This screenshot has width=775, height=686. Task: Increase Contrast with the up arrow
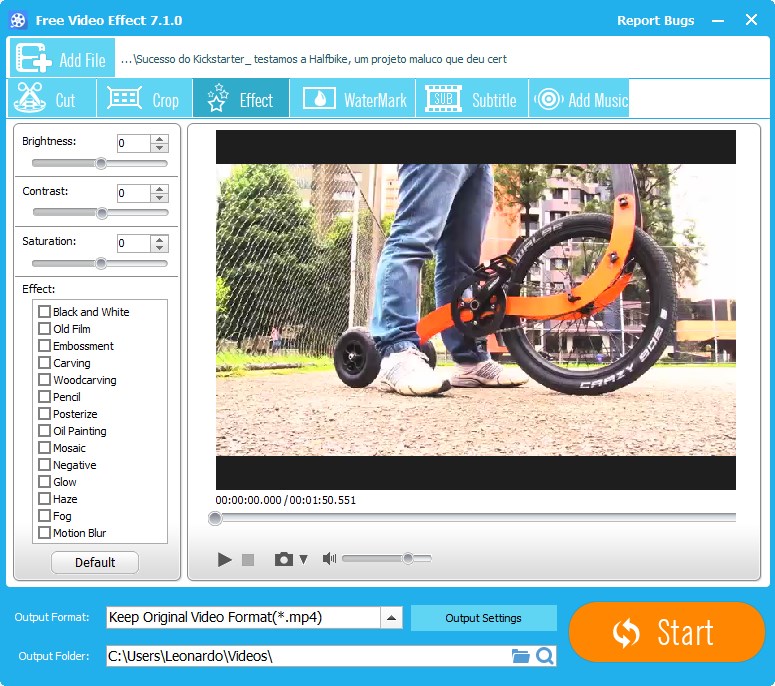[x=159, y=188]
